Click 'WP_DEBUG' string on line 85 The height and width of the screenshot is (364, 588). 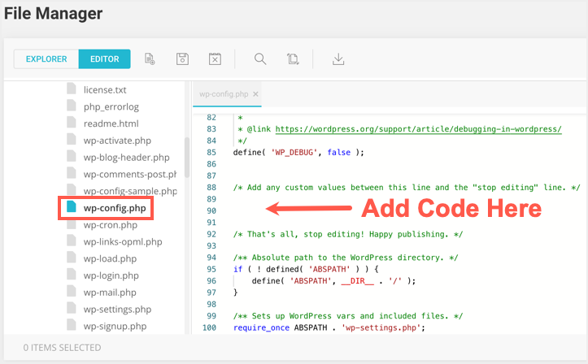point(294,153)
